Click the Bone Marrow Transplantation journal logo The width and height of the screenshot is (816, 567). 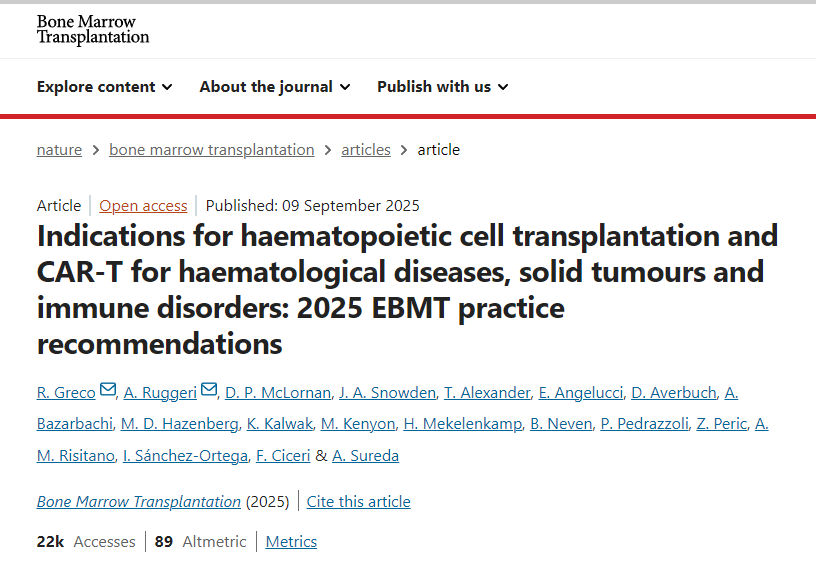tap(93, 30)
